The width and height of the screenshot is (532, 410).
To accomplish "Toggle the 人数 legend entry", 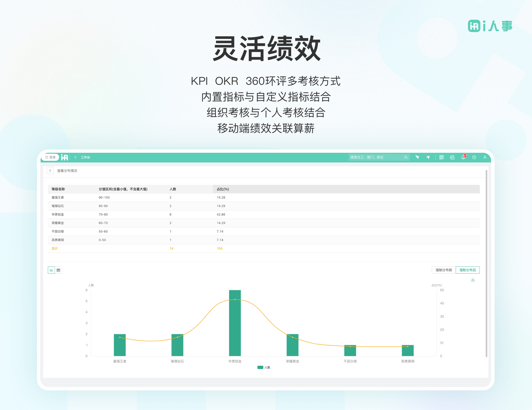I will click(x=264, y=367).
